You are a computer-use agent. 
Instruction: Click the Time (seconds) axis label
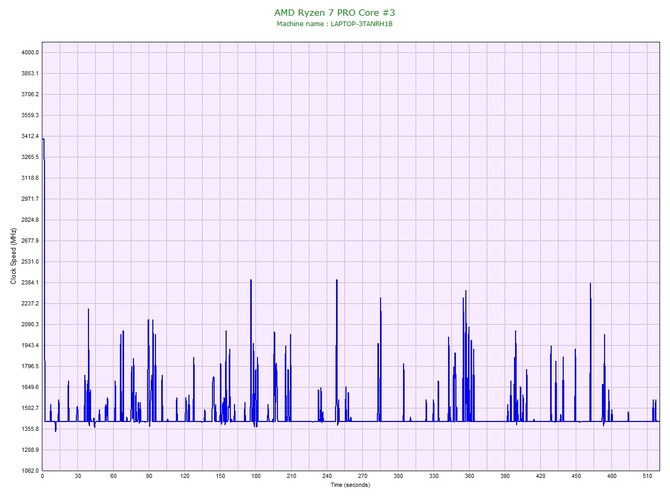pos(350,485)
